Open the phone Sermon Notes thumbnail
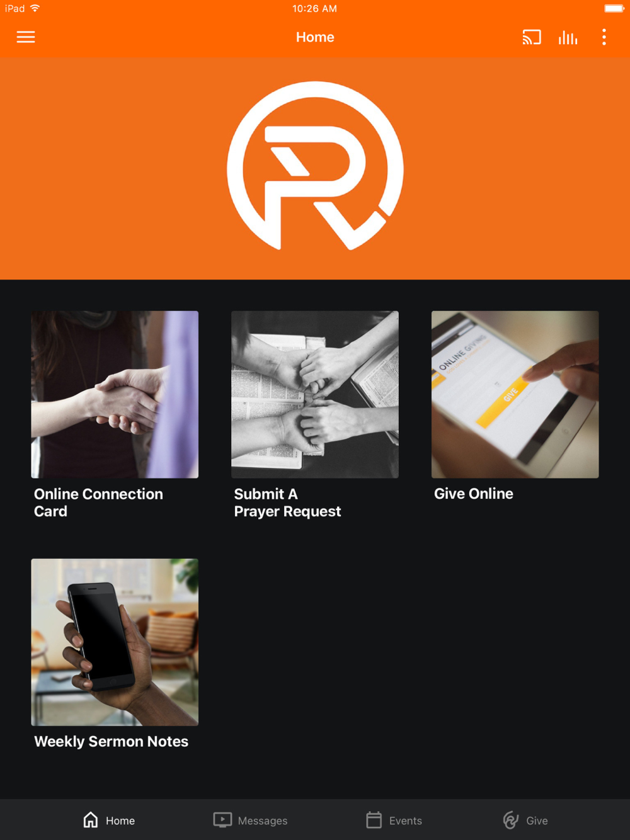Viewport: 630px width, 840px height. (x=115, y=642)
